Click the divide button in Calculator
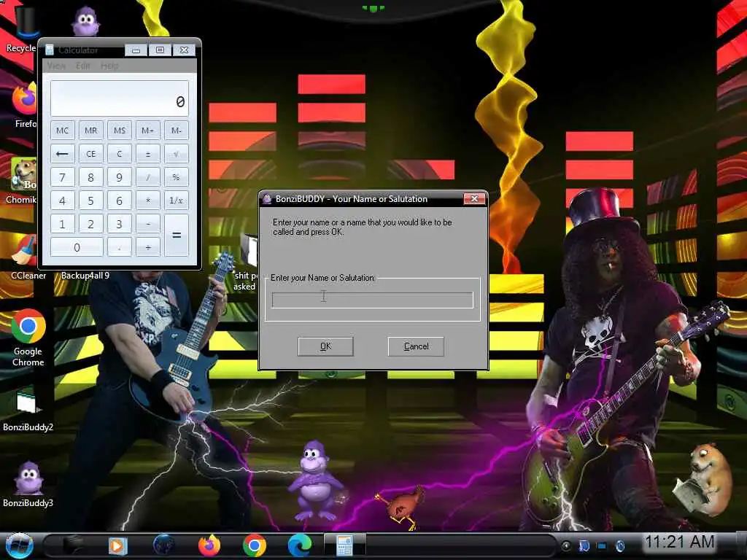This screenshot has width=747, height=560. coord(147,177)
